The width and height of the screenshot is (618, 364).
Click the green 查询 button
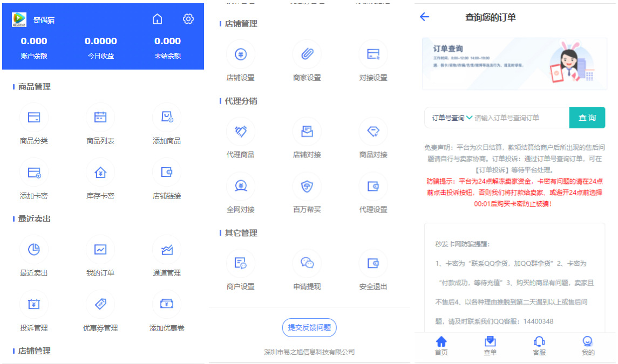(x=587, y=118)
